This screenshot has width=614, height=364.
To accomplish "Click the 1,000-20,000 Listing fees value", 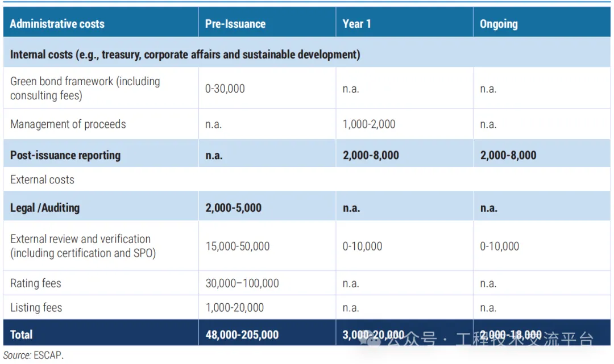I will point(235,308).
